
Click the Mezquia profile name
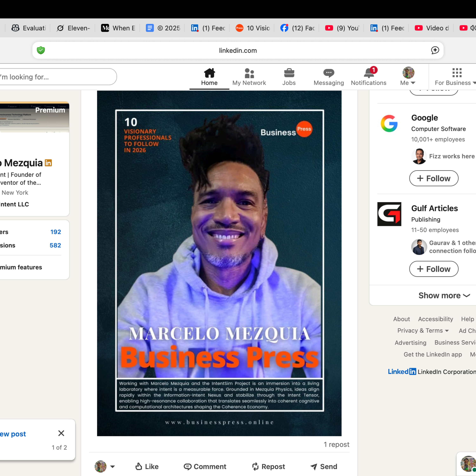[22, 163]
